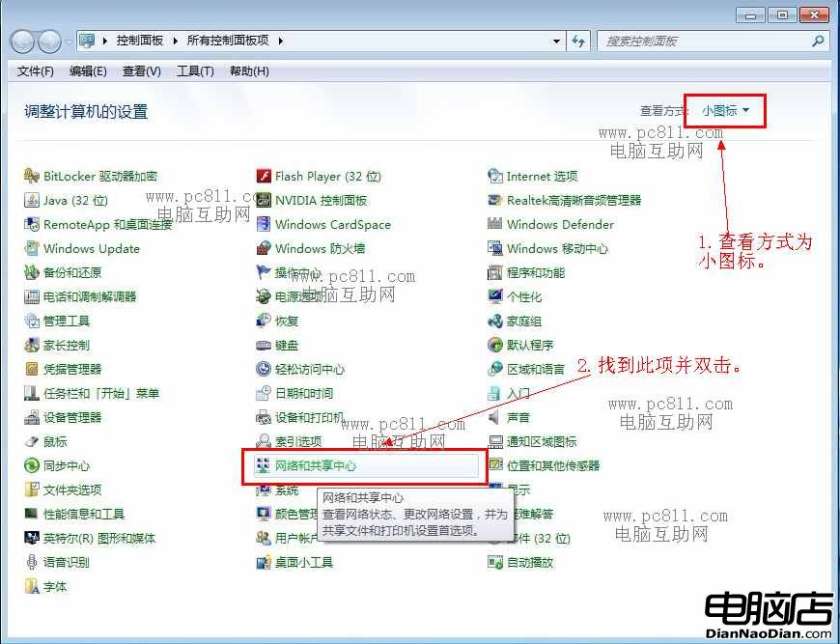Open the Windows 移动中心 link

tap(557, 248)
